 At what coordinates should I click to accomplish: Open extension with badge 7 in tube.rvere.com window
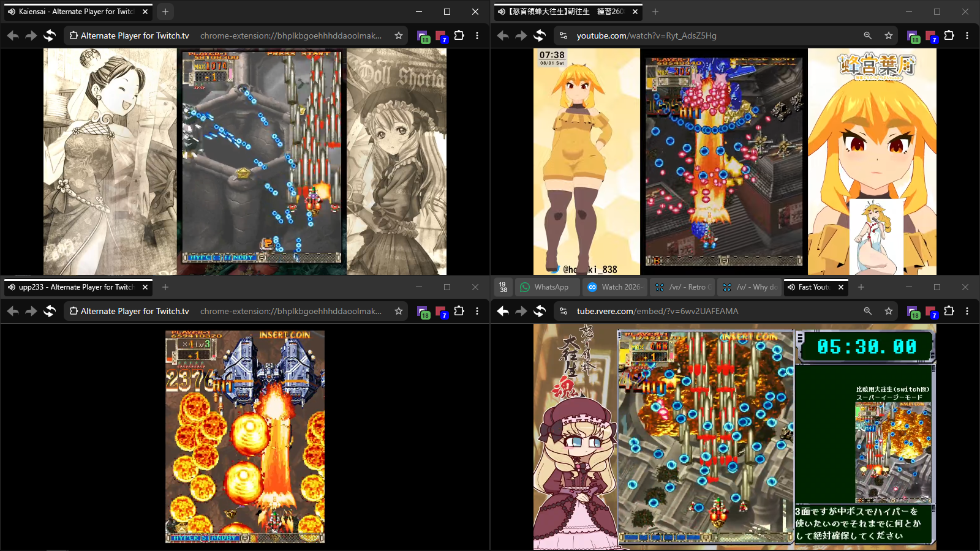(x=931, y=312)
